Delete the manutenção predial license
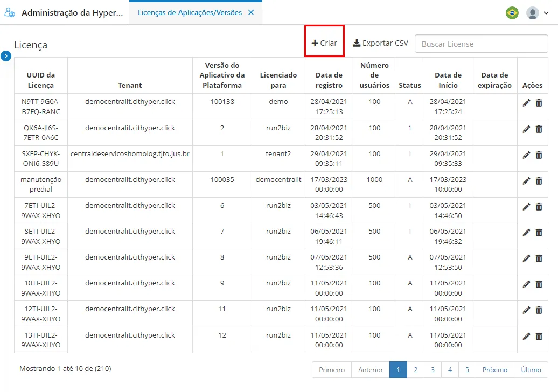Screen dimensions: 558x392 point(539,181)
